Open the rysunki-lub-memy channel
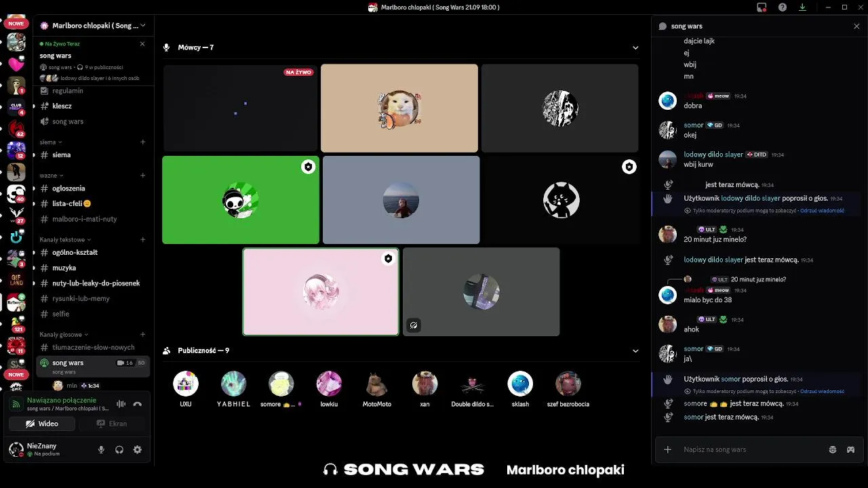The image size is (868, 488). click(x=93, y=298)
